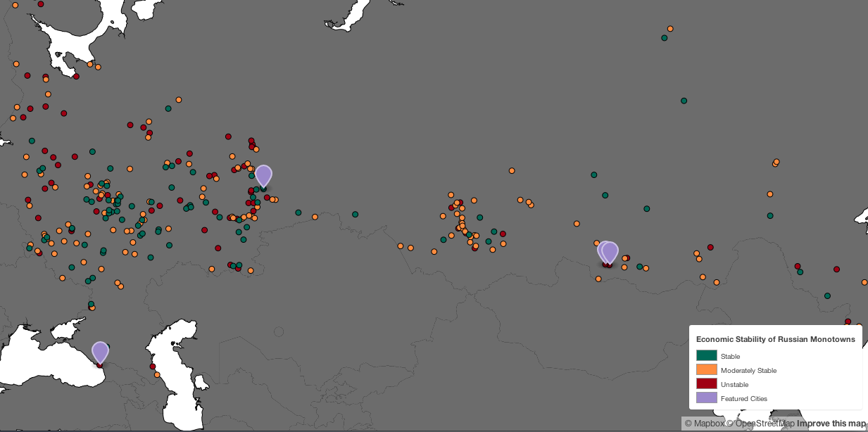Click the Featured Cities legend label

click(x=744, y=398)
